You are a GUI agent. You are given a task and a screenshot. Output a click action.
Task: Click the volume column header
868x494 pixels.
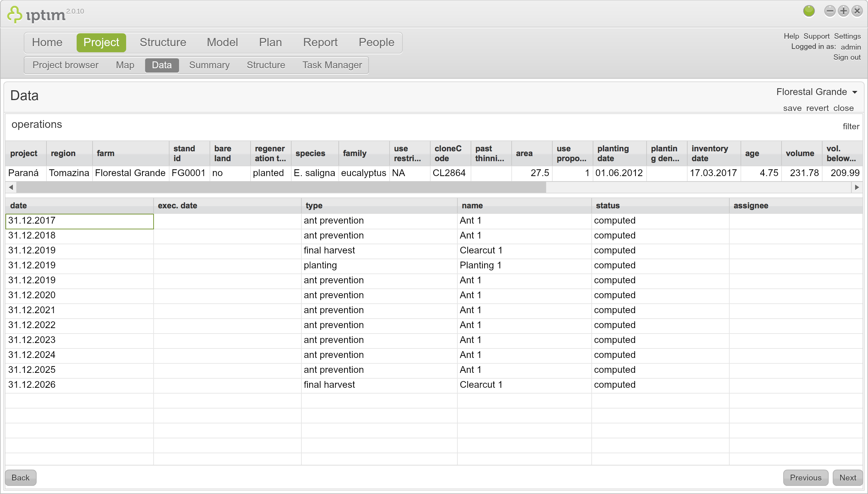point(802,153)
